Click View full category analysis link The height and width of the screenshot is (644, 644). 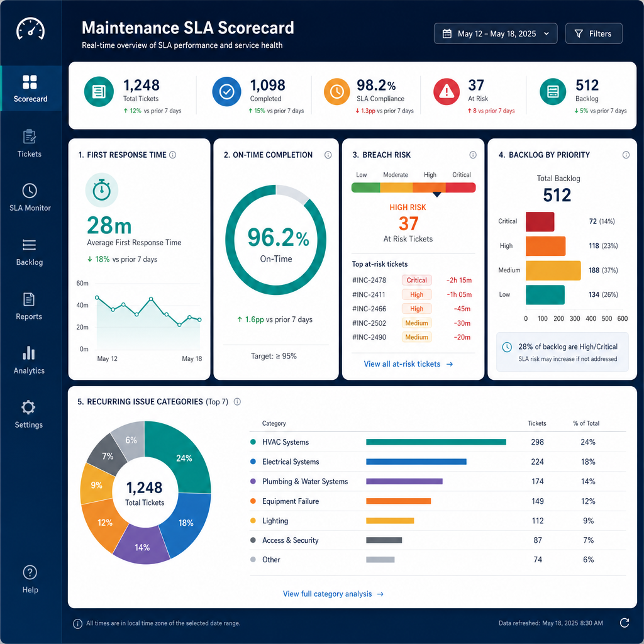[x=333, y=594]
